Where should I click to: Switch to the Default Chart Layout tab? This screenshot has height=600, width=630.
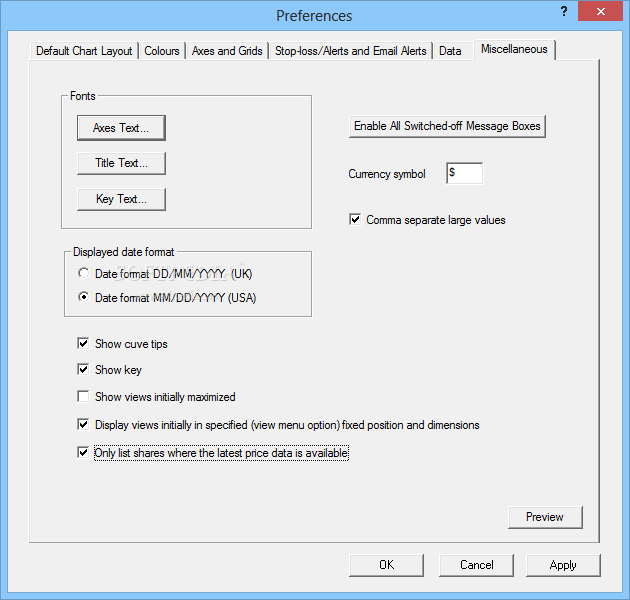click(84, 51)
